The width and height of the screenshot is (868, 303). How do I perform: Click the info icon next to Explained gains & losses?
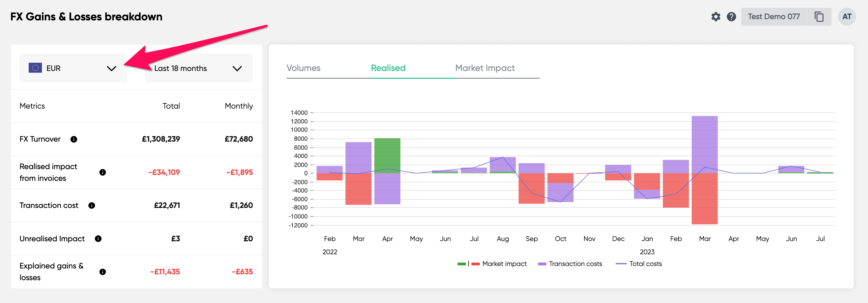(104, 271)
